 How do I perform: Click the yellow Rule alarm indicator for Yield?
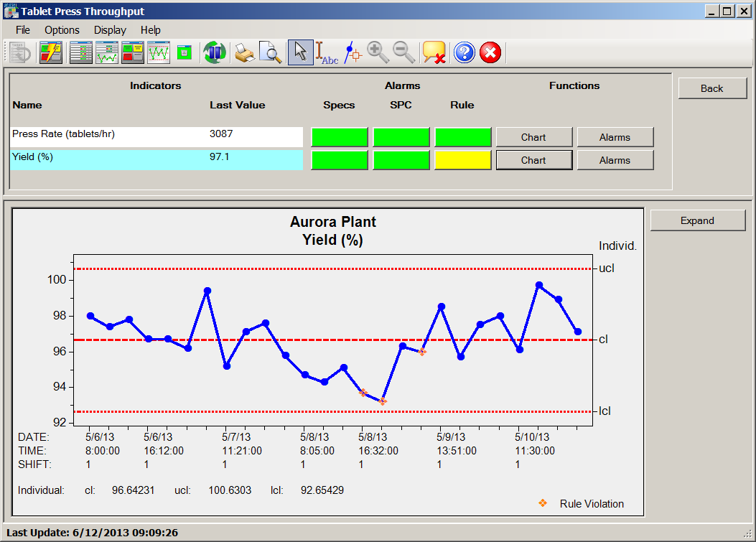[462, 159]
